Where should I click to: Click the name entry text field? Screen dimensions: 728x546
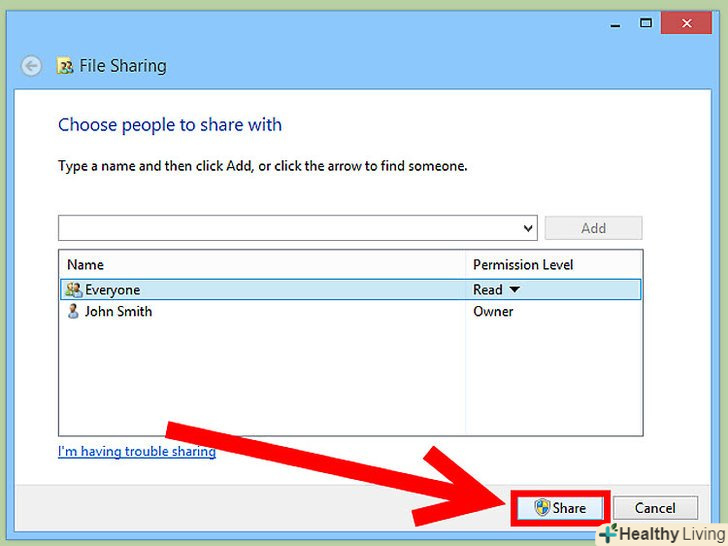tap(288, 228)
